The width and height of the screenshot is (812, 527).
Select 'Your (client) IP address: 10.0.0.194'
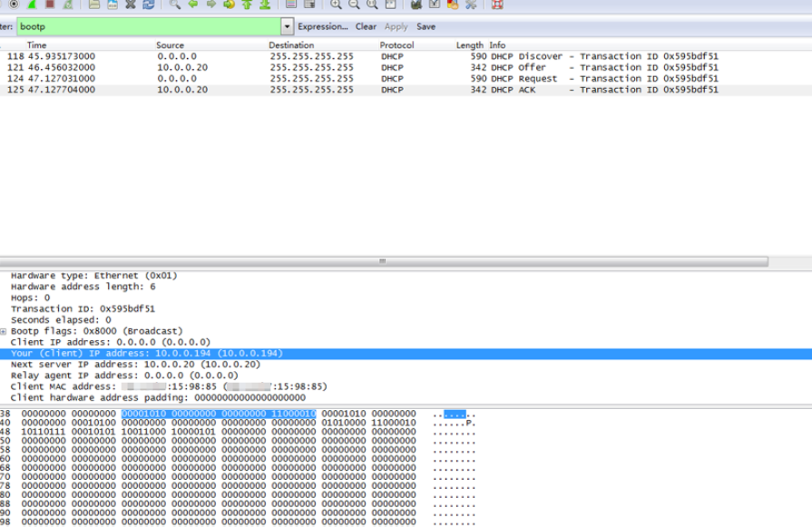406,354
